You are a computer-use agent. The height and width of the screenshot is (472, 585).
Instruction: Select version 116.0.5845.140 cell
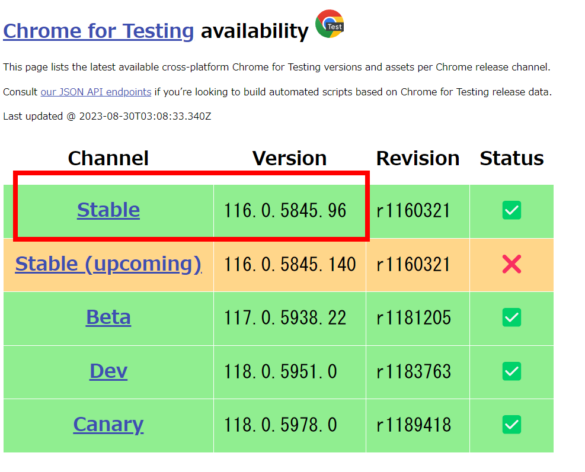[290, 265]
